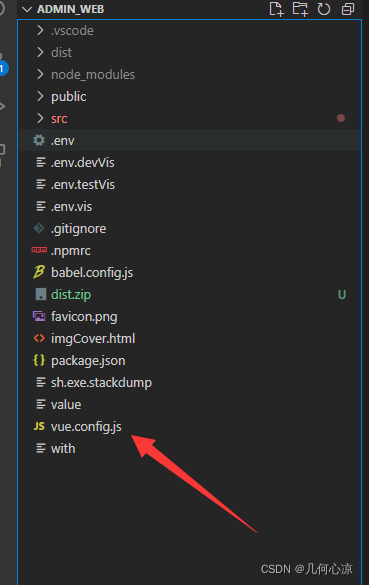Select the public folder name
Screen dimensions: 369x585
69,97
